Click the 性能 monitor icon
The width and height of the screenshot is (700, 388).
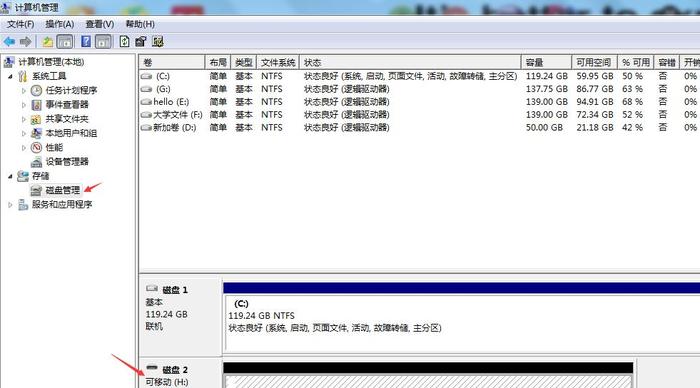[36, 147]
